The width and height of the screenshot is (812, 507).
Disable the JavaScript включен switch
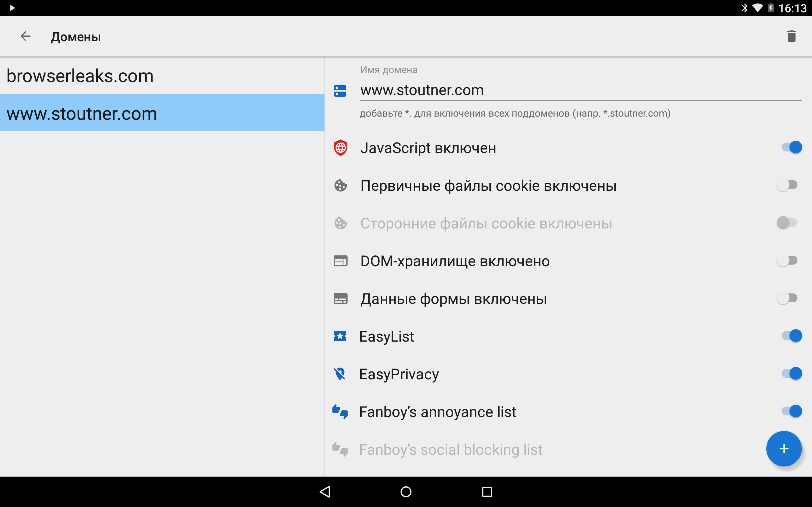(x=791, y=147)
